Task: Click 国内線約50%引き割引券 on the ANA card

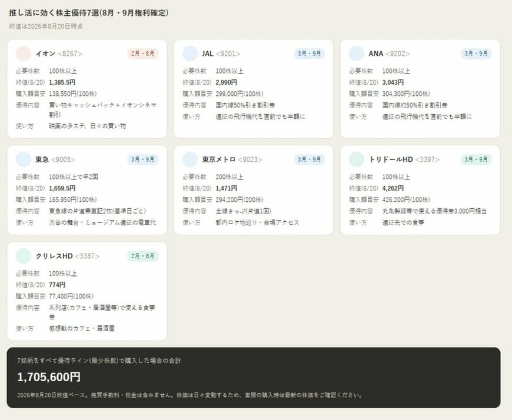Action: point(415,105)
